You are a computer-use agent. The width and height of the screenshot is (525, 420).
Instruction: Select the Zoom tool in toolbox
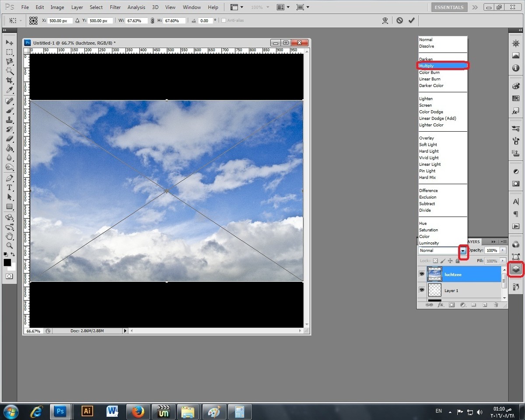pyautogui.click(x=9, y=245)
